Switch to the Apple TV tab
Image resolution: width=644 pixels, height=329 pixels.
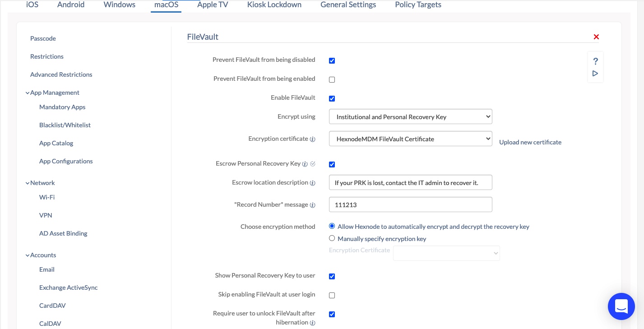(x=213, y=5)
